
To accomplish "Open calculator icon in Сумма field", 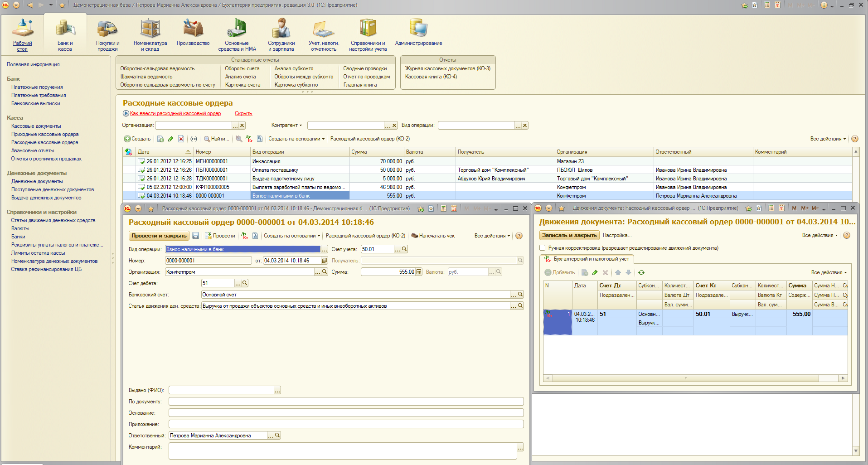I will (419, 272).
